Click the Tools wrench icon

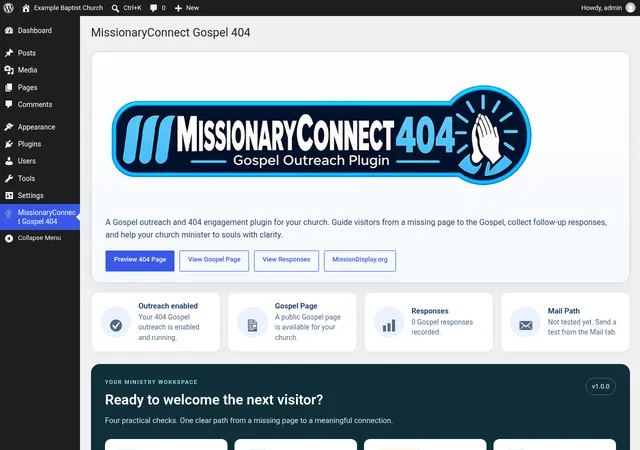(9, 178)
